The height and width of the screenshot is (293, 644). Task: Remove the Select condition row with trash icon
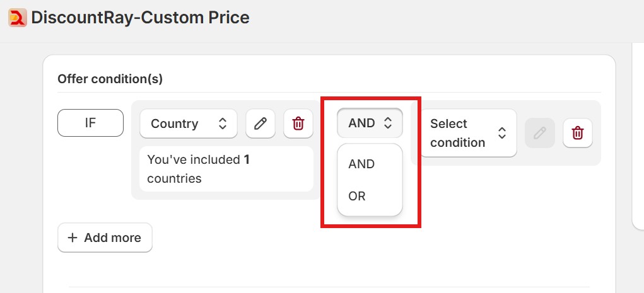(x=577, y=133)
